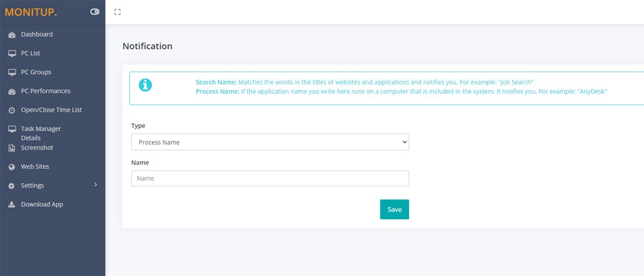
Task: Open Task Manager Details in sidebar
Action: tap(41, 133)
